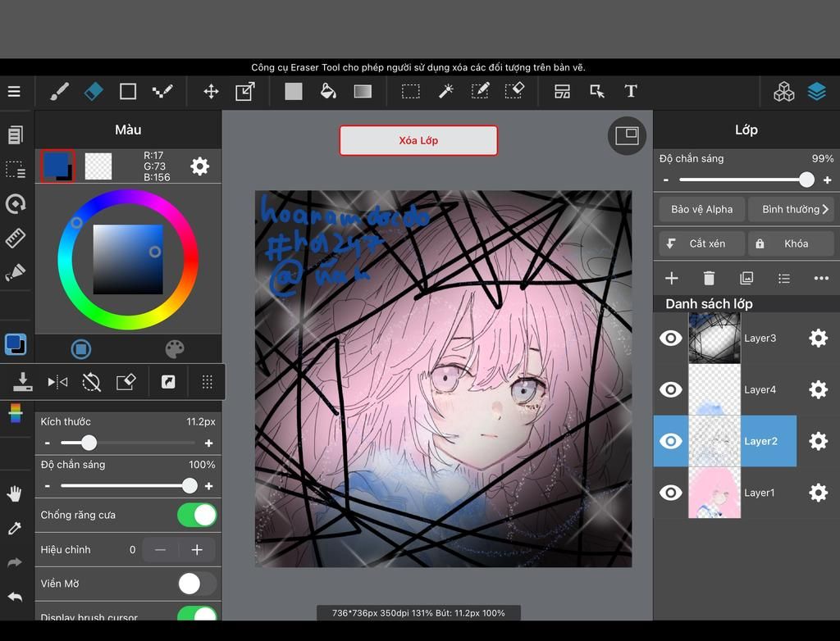This screenshot has height=641, width=840.
Task: Decrease Hiệu chỉnh with minus stepper
Action: pos(160,550)
